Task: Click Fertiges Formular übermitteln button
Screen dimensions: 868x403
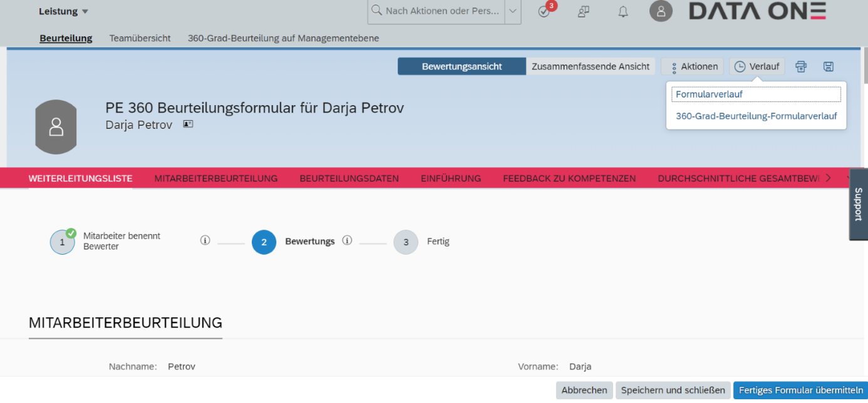Action: click(x=800, y=390)
